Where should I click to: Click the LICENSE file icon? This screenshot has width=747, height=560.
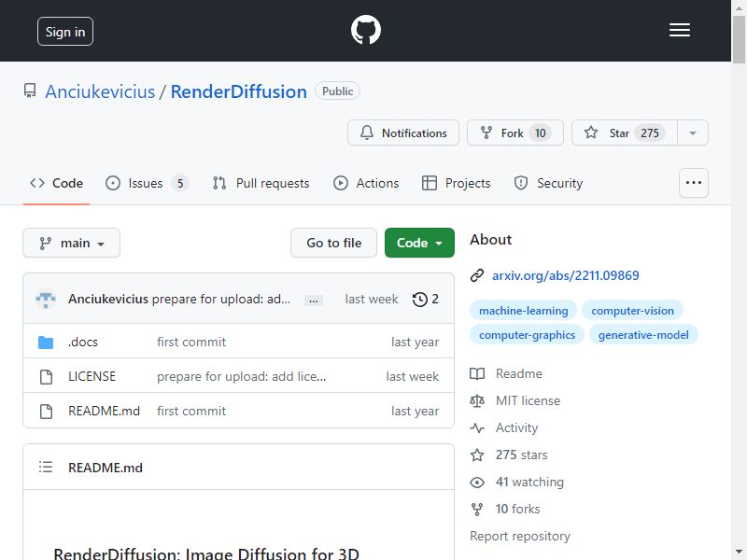(x=46, y=377)
